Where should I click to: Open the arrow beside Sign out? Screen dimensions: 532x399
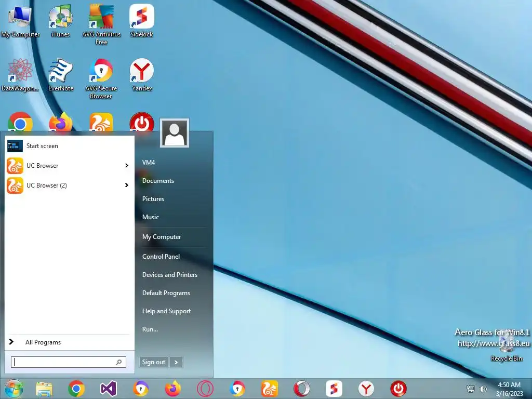coord(176,362)
